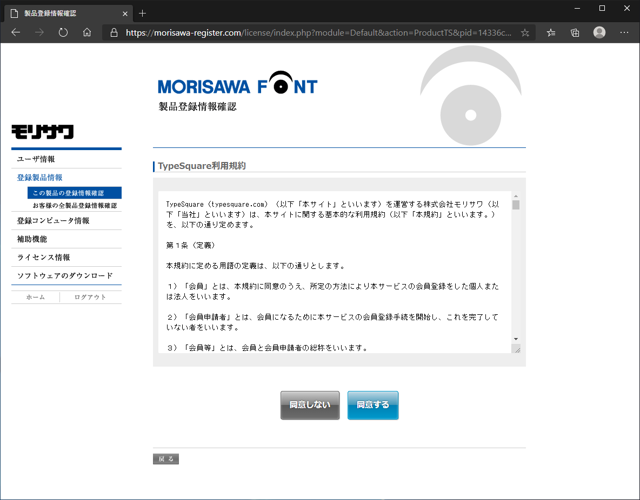Click the ホーム link

pyautogui.click(x=36, y=297)
